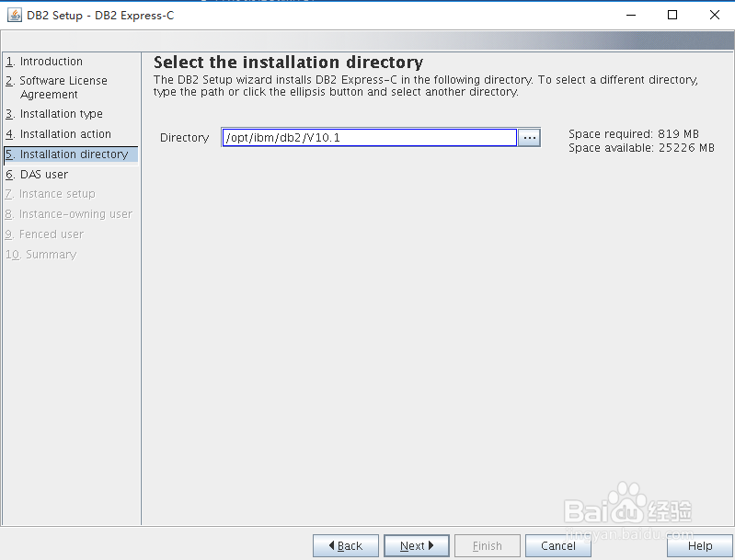Minimize the DB2 Setup window
This screenshot has height=560, width=735.
pos(631,15)
